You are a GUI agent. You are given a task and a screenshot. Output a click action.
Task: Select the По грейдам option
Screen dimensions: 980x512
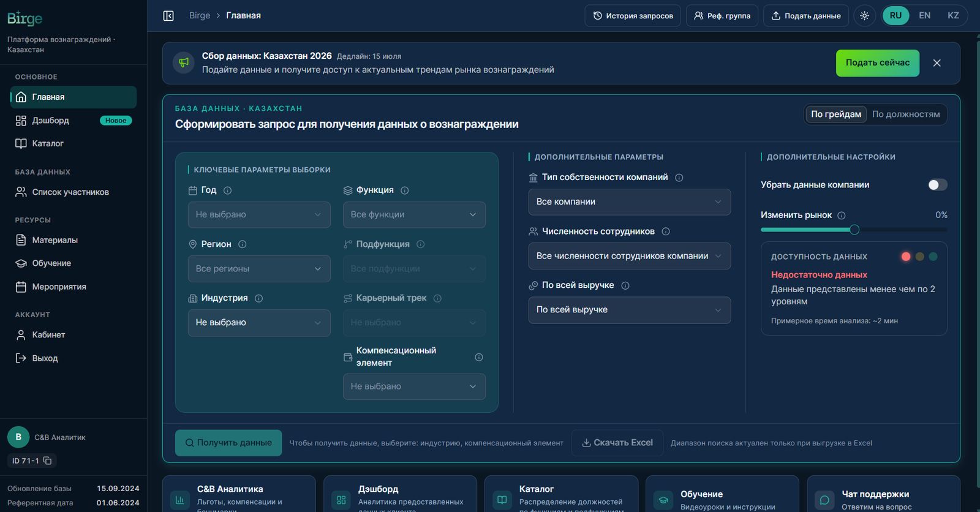835,115
